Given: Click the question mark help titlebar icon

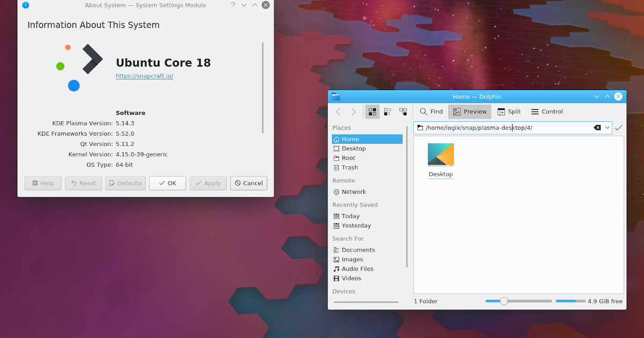Looking at the screenshot, I should [x=233, y=5].
